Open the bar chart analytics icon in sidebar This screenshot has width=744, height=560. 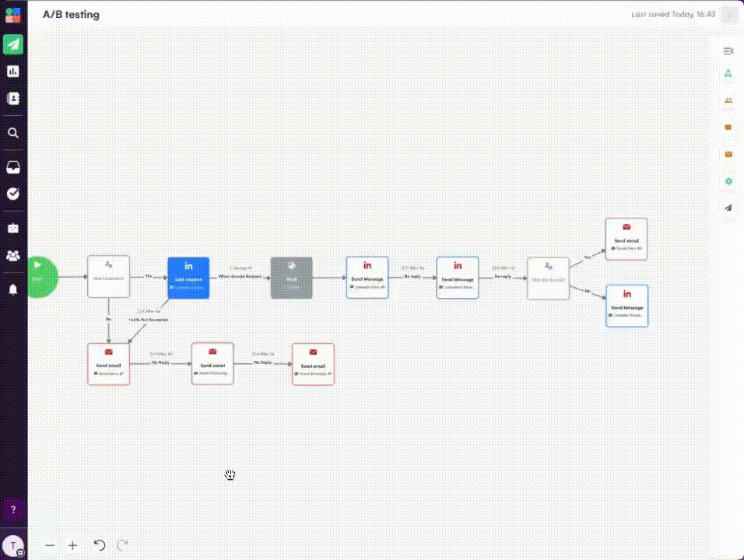tap(13, 72)
